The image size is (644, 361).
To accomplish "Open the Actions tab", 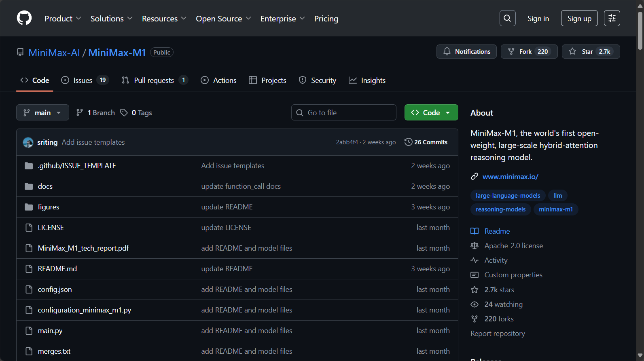I will (218, 80).
